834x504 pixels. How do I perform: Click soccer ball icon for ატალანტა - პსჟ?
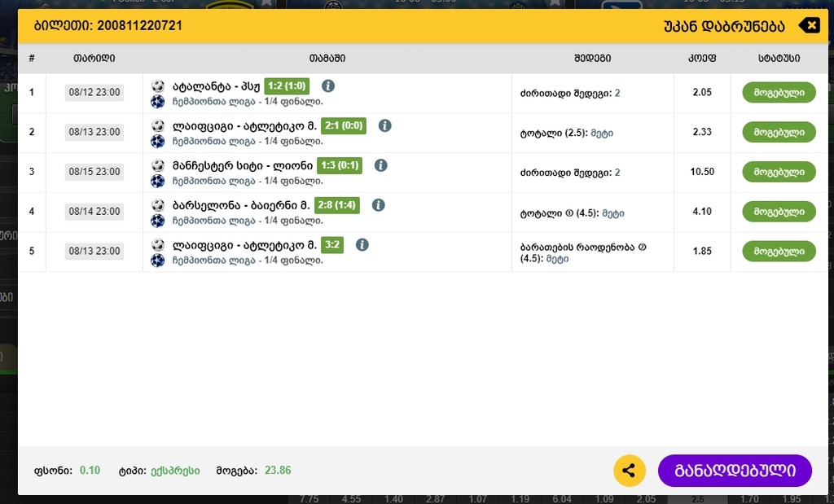pyautogui.click(x=158, y=86)
